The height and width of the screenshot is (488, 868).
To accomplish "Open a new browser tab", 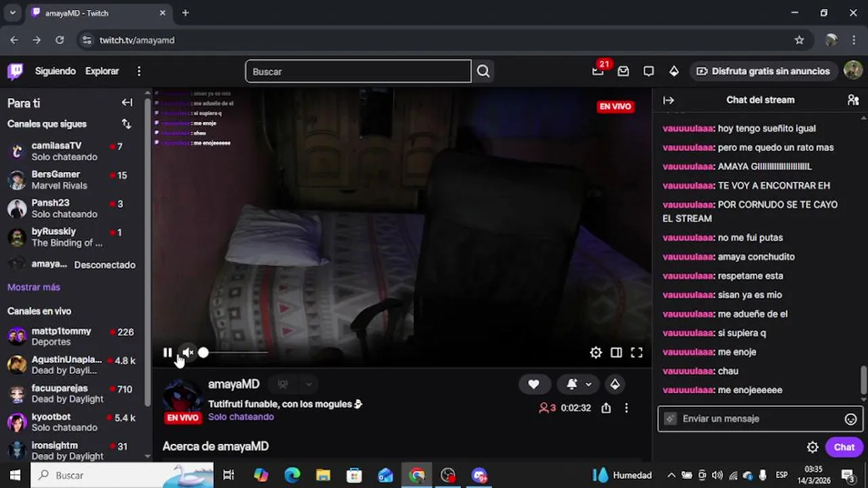I will point(185,13).
